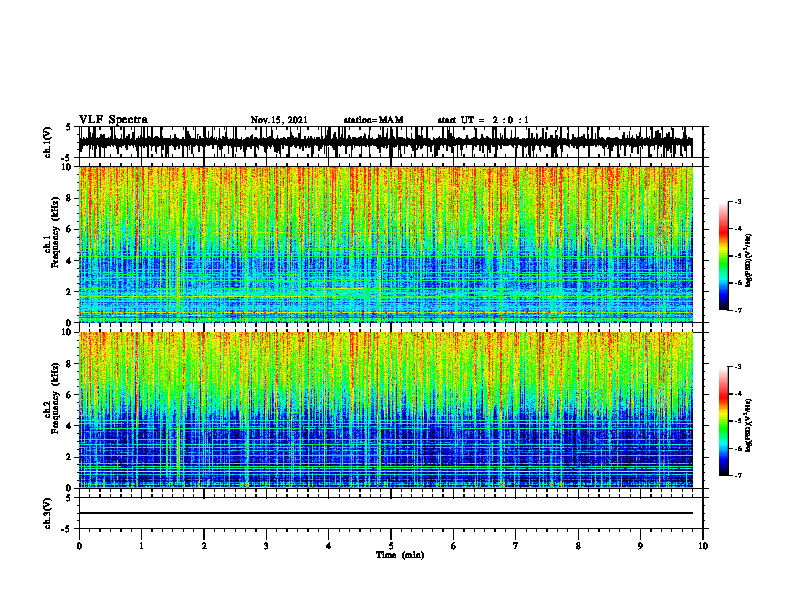This screenshot has width=792, height=612.
Task: Click time axis tick label "4"
Action: [x=329, y=546]
